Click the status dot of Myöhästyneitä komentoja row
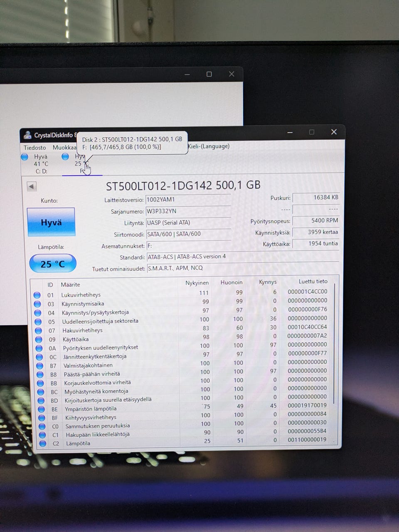This screenshot has width=399, height=532. (x=41, y=392)
